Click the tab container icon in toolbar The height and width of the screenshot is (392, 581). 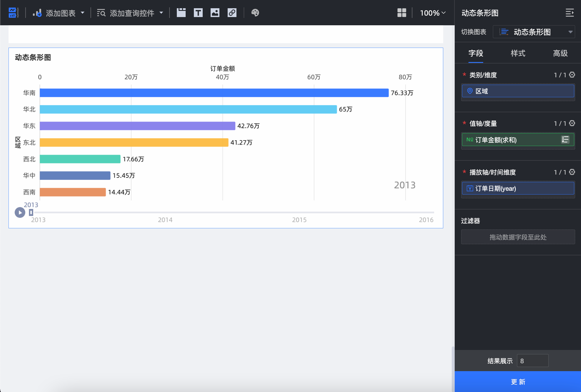tap(181, 13)
